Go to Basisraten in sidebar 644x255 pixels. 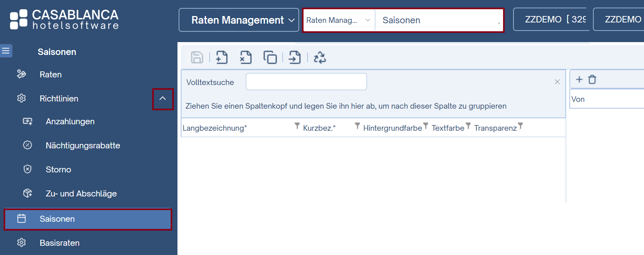click(59, 243)
